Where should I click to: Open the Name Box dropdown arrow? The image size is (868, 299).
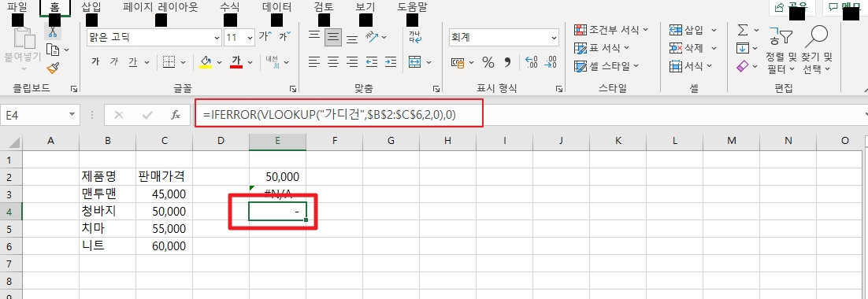[x=72, y=115]
